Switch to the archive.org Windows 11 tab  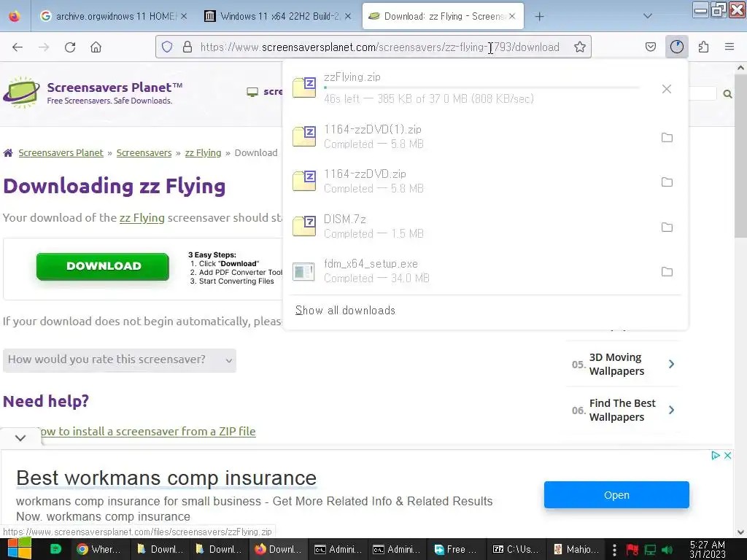[114, 16]
